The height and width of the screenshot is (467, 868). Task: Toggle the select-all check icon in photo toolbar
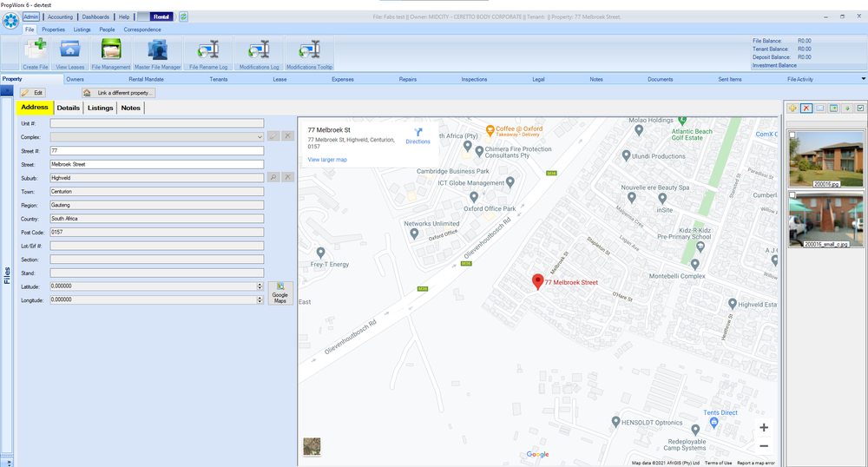tap(860, 109)
